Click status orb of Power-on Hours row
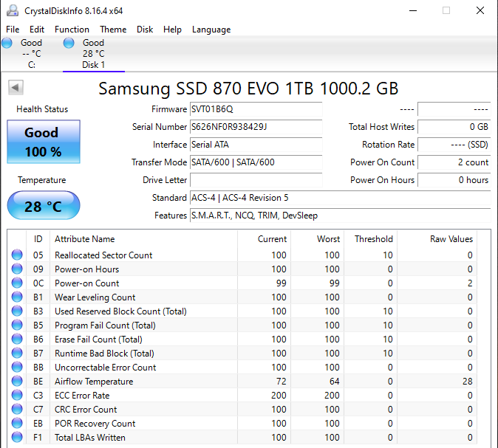498x448 pixels. coord(17,269)
